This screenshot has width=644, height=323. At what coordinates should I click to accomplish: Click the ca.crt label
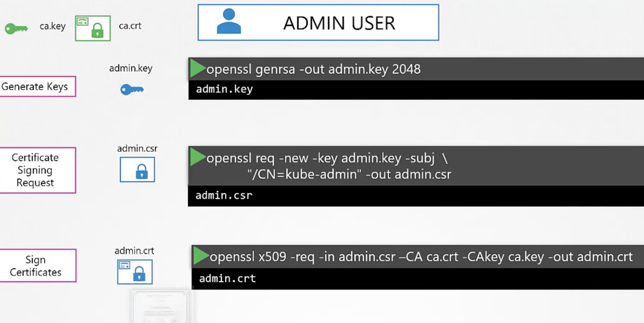(x=130, y=26)
